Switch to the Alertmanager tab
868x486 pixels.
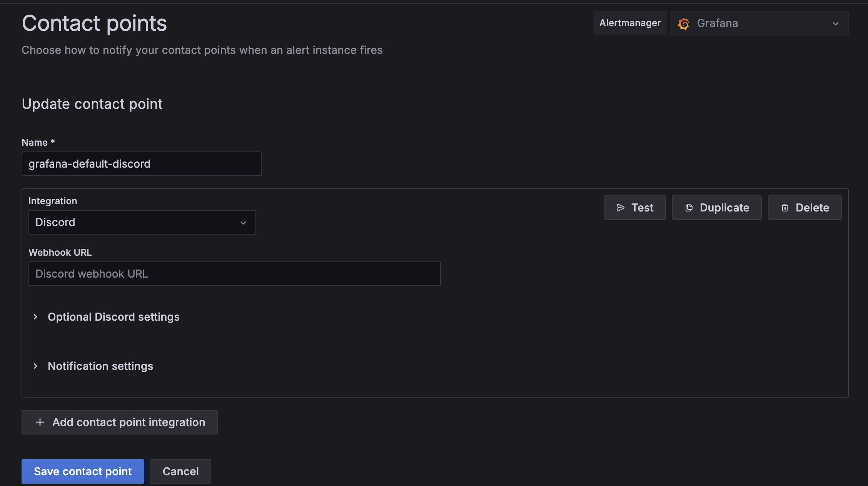click(630, 23)
